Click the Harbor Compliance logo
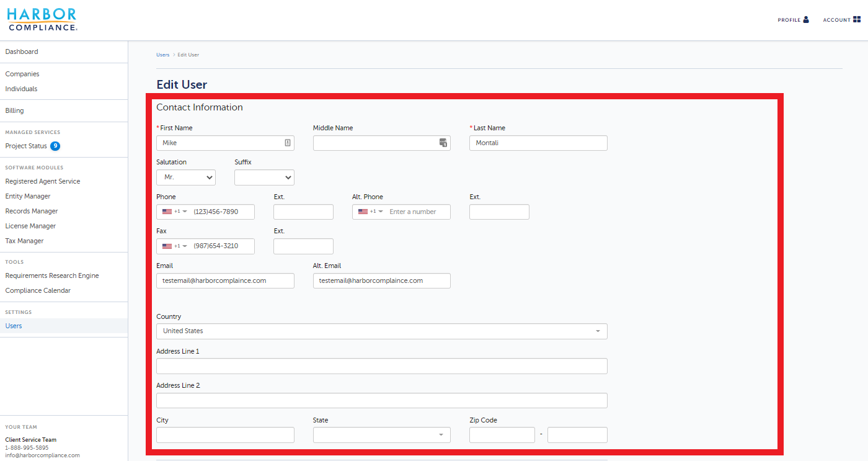The width and height of the screenshot is (868, 461). (42, 20)
